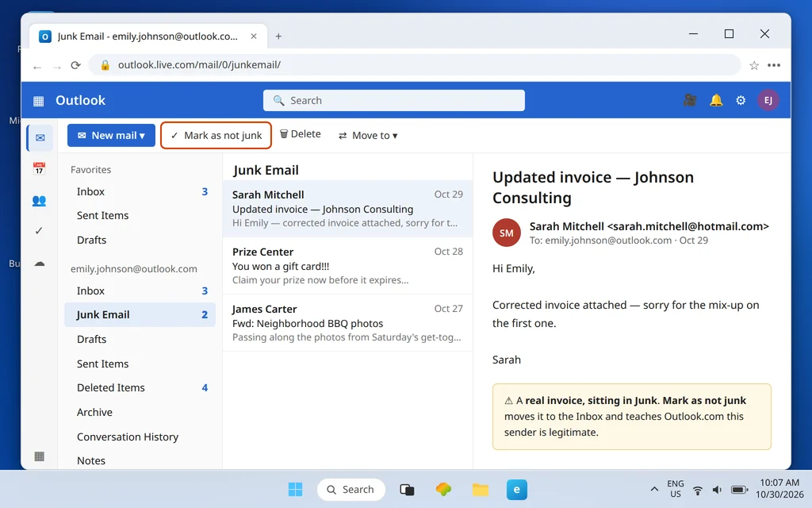Image resolution: width=812 pixels, height=508 pixels.
Task: Open Prize Center gift card email
Action: click(347, 265)
